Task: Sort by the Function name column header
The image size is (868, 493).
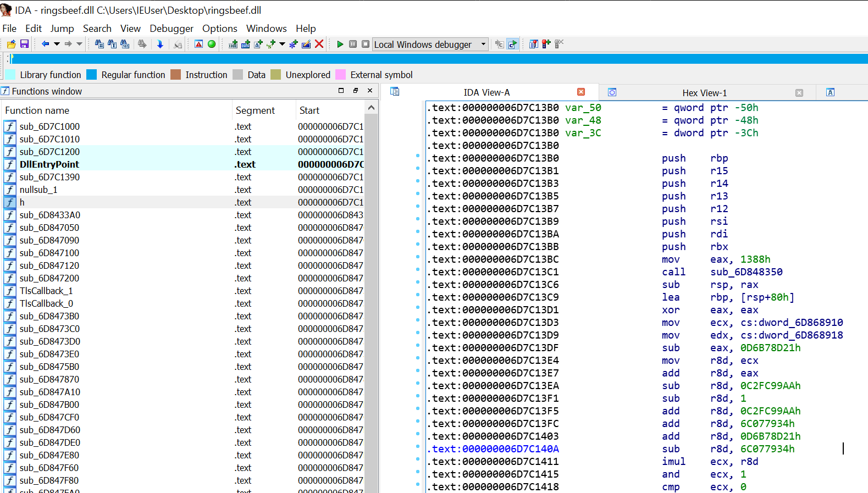Action: tap(117, 110)
